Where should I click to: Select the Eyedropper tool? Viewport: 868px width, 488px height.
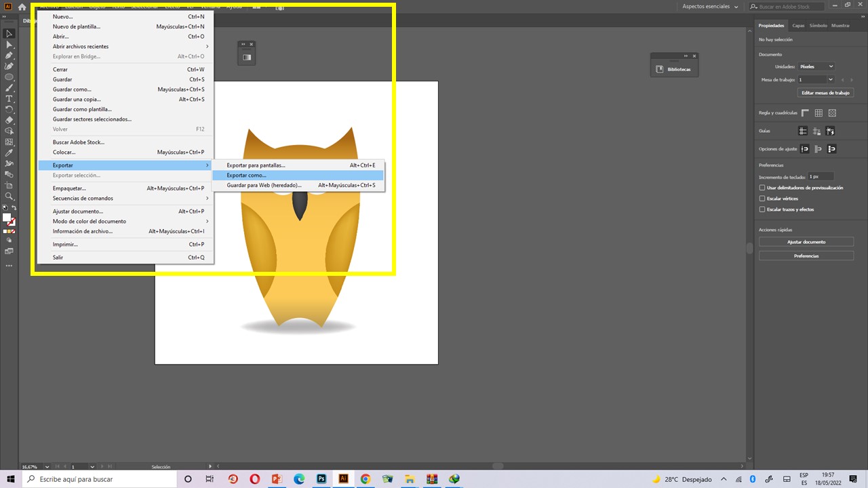point(9,153)
